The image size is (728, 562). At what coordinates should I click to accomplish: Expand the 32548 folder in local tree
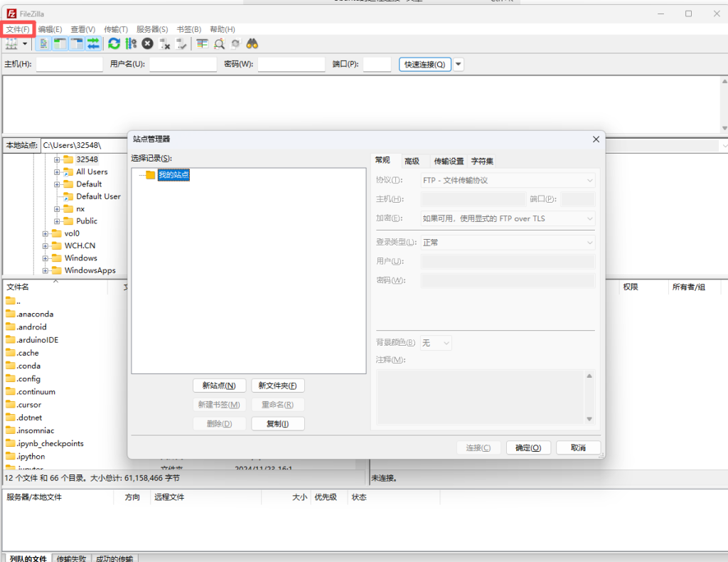57,159
